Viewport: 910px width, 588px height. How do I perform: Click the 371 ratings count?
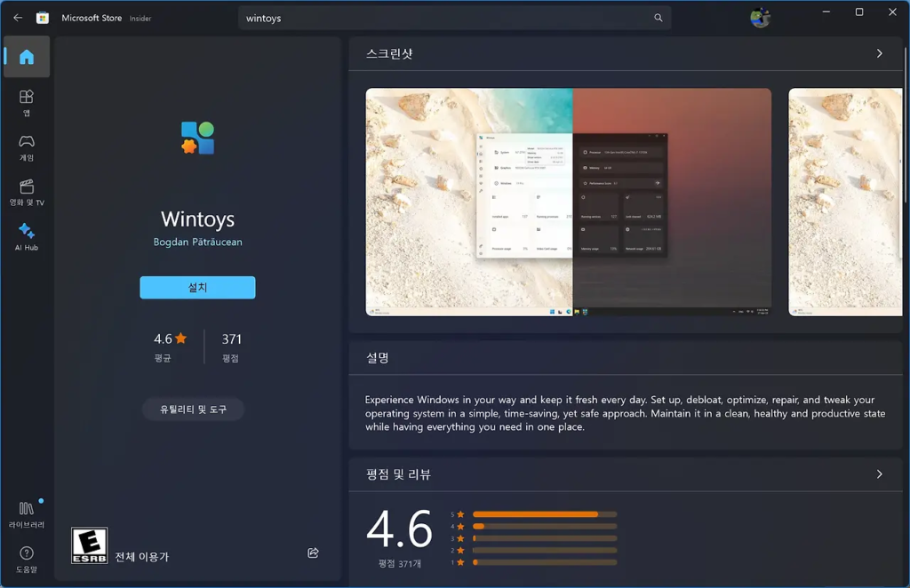point(231,338)
